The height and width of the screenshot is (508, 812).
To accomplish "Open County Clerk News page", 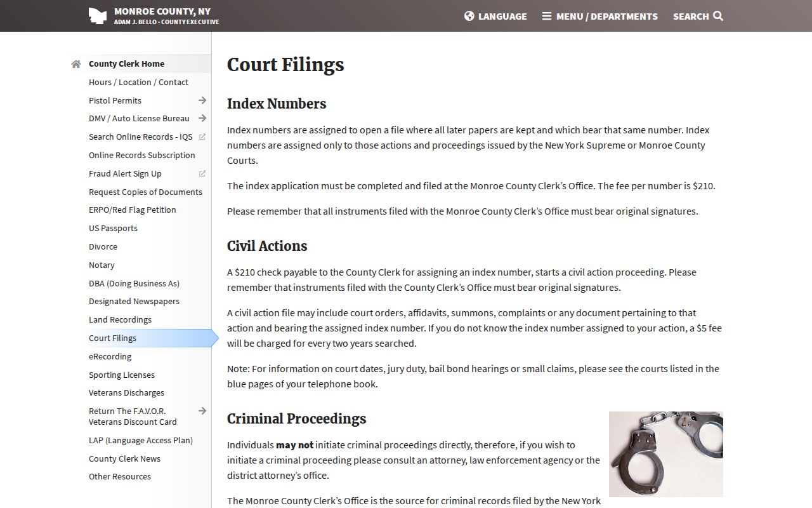I will point(124,459).
